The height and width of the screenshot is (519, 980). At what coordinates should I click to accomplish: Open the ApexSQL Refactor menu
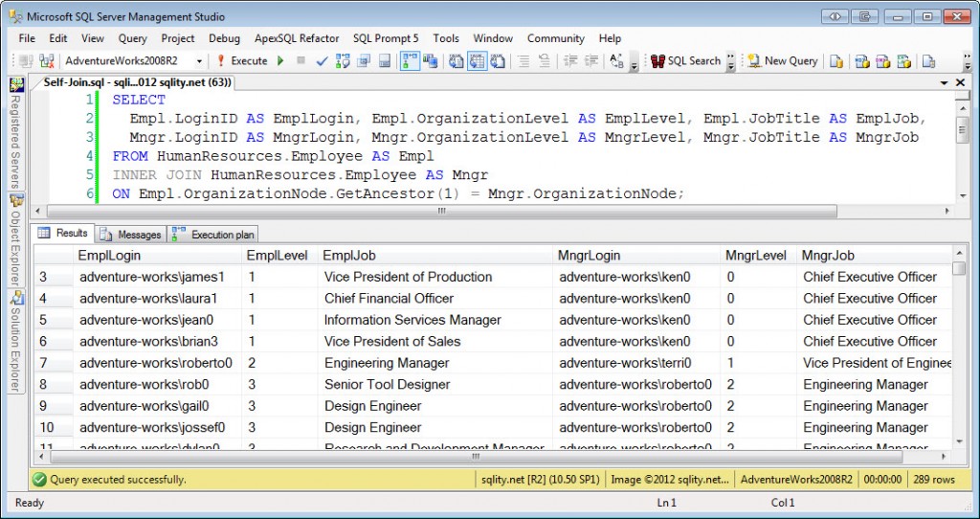pyautogui.click(x=297, y=38)
